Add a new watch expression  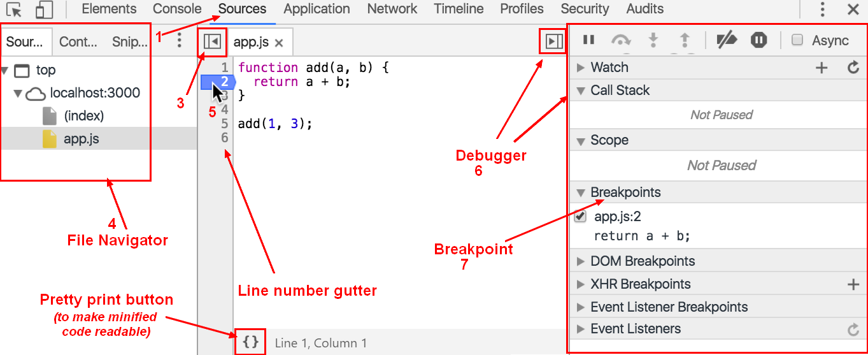coord(822,68)
